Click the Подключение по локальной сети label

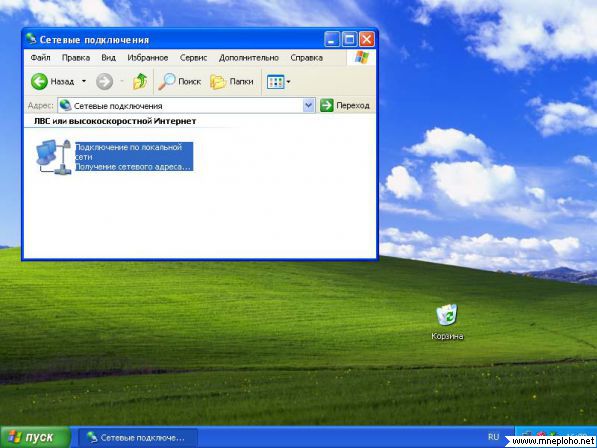click(x=128, y=152)
